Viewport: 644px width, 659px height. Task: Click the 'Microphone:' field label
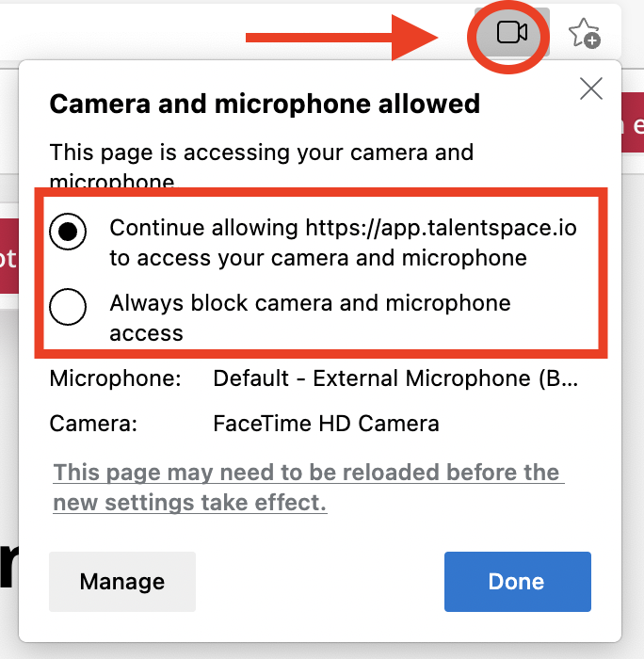tap(115, 378)
